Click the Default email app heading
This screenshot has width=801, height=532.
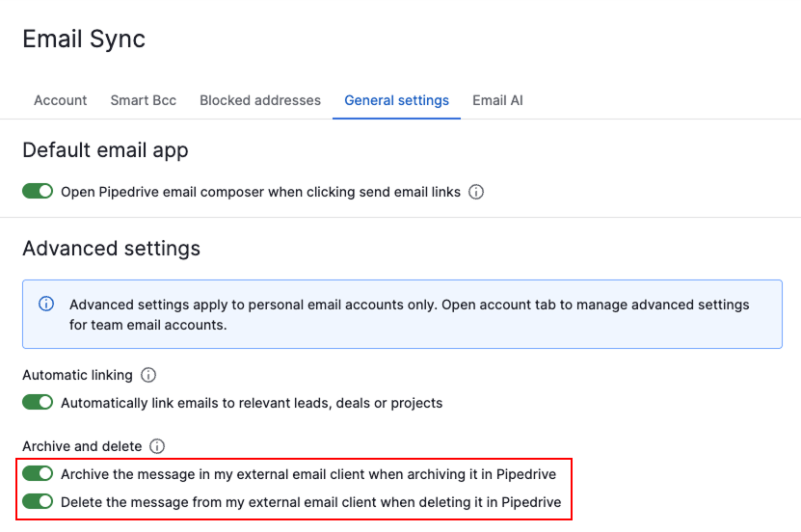coord(105,150)
